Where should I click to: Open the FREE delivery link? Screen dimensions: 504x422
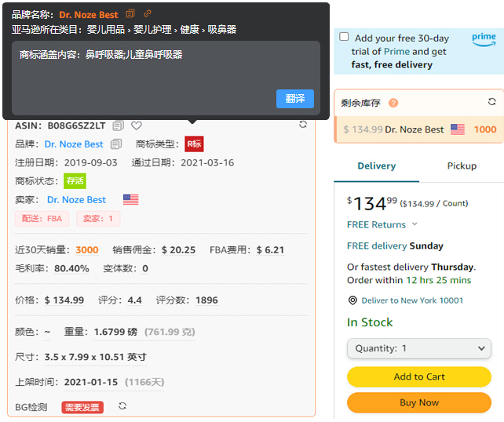point(377,246)
